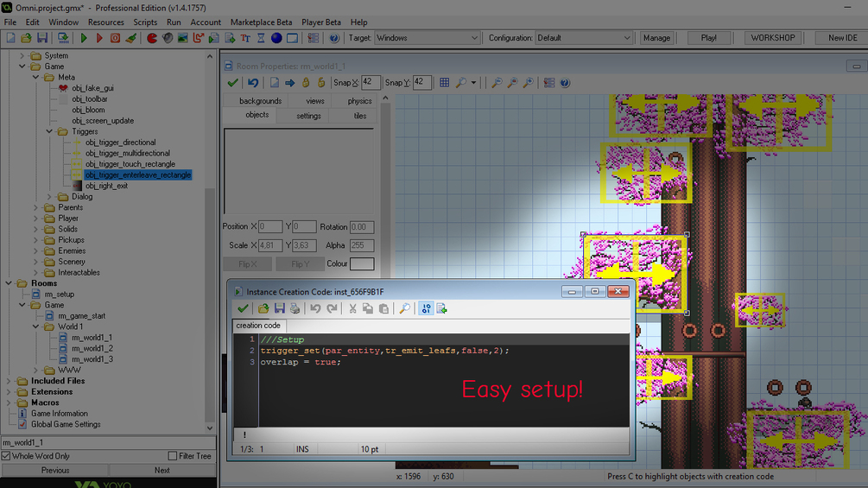Image resolution: width=868 pixels, height=488 pixels.
Task: Click the Open project folder icon
Action: pos(26,38)
